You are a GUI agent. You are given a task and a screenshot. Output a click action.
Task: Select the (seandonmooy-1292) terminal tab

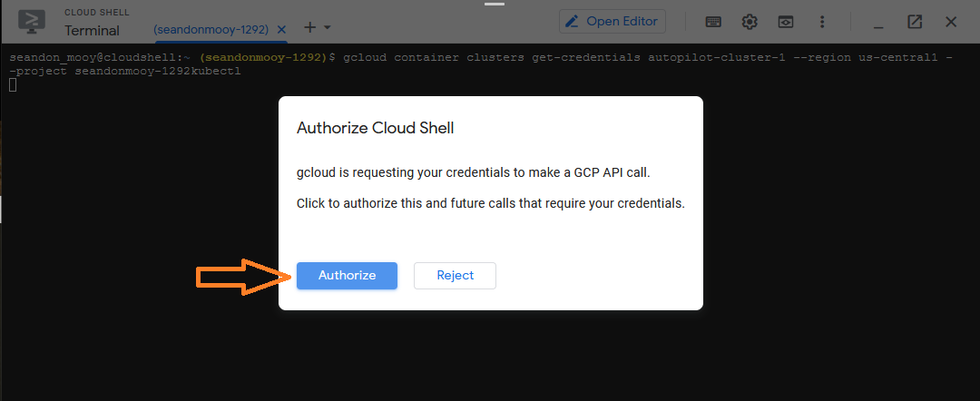pos(211,29)
